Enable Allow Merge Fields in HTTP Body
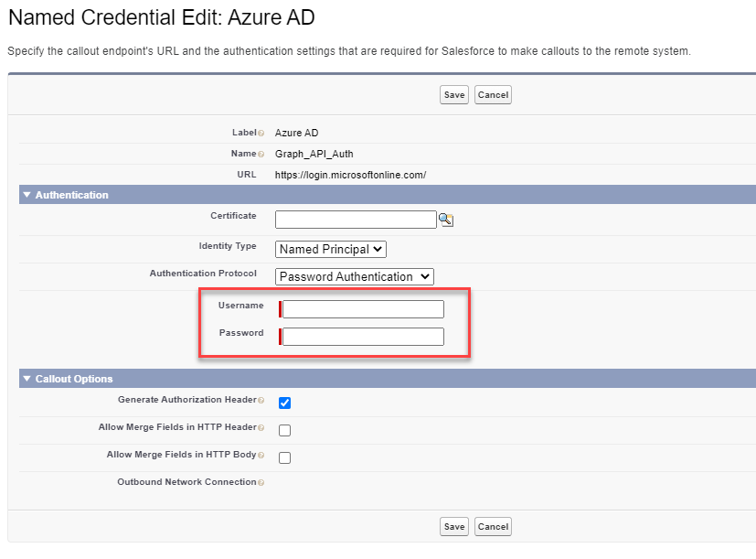This screenshot has height=559, width=756. 285,457
